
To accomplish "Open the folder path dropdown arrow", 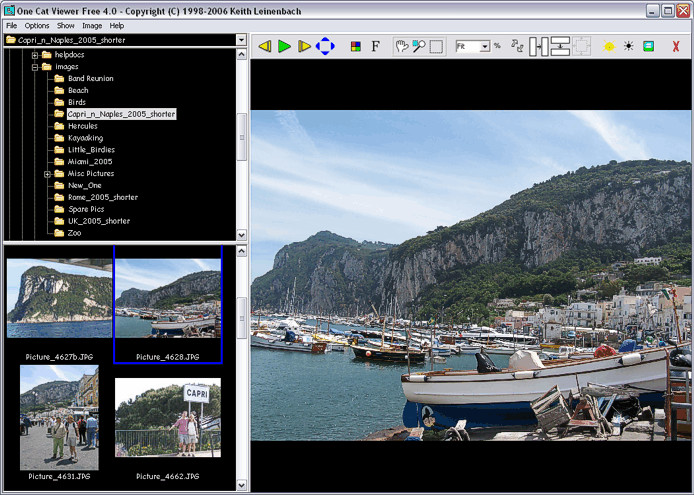I will [241, 40].
